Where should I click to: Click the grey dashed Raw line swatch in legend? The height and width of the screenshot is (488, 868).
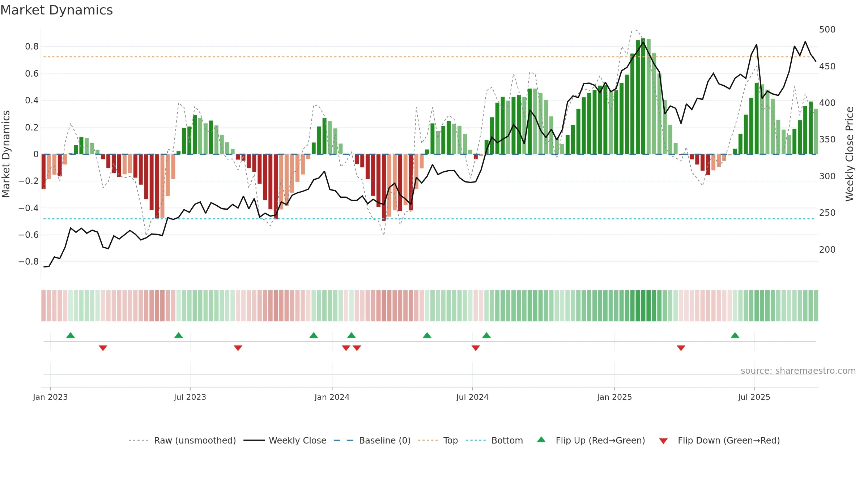[139, 440]
